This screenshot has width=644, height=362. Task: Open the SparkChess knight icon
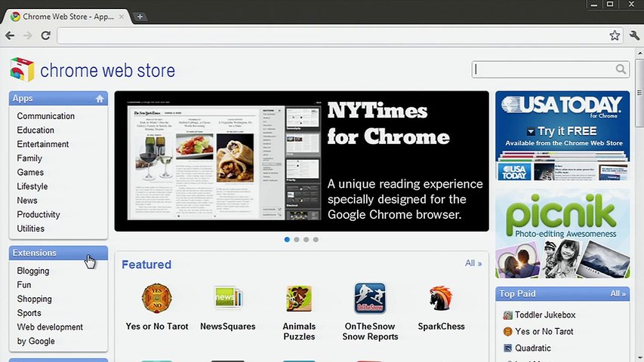tap(441, 299)
